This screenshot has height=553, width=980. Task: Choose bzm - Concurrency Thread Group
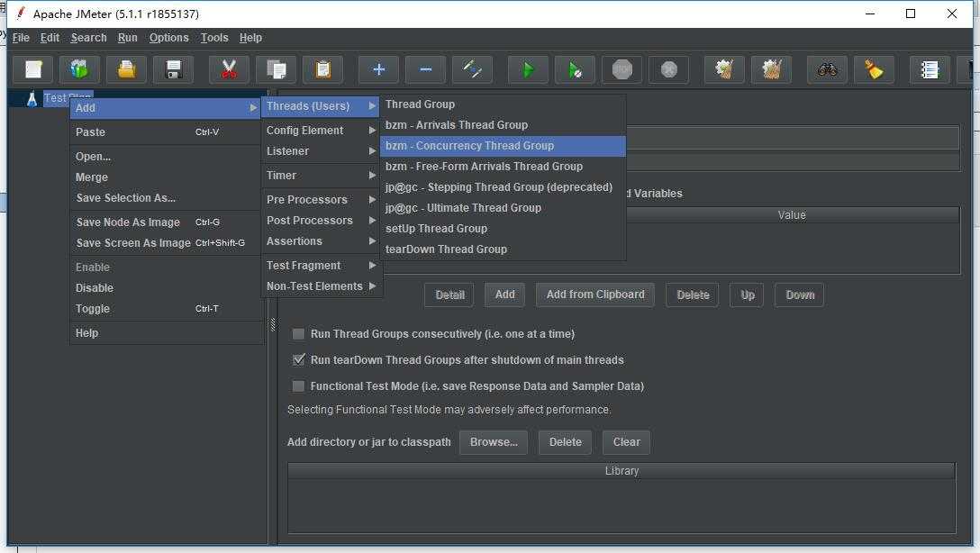pyautogui.click(x=504, y=146)
